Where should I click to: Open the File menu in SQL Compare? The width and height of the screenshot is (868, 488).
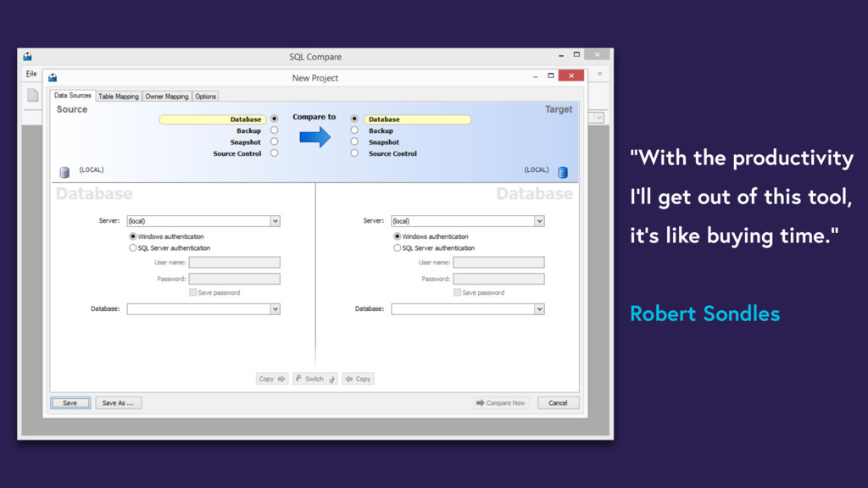31,74
